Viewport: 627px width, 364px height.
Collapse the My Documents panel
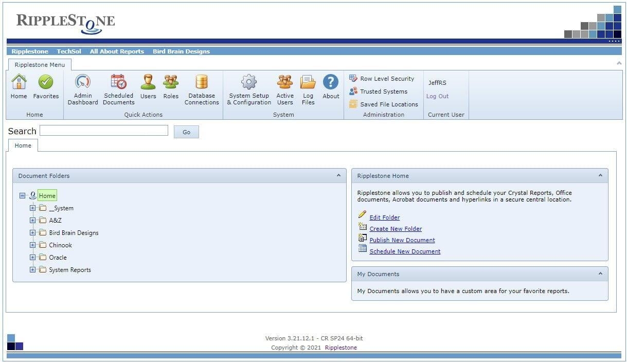pos(600,274)
